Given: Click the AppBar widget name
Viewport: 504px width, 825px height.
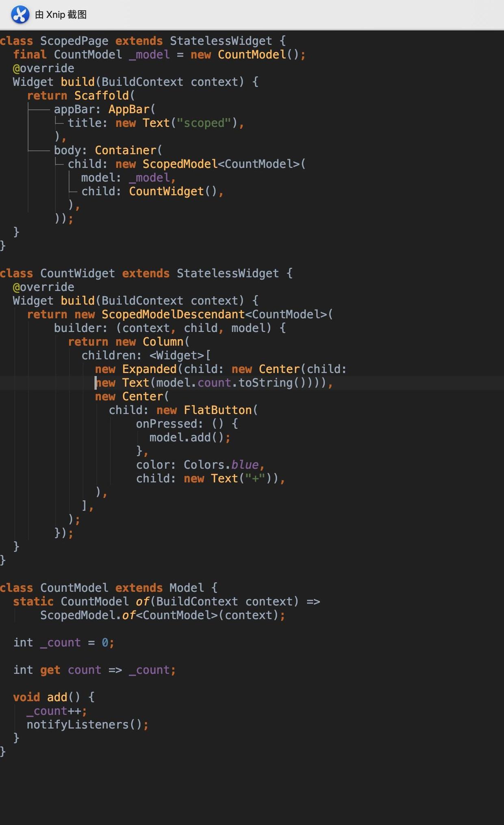Looking at the screenshot, I should pos(129,109).
